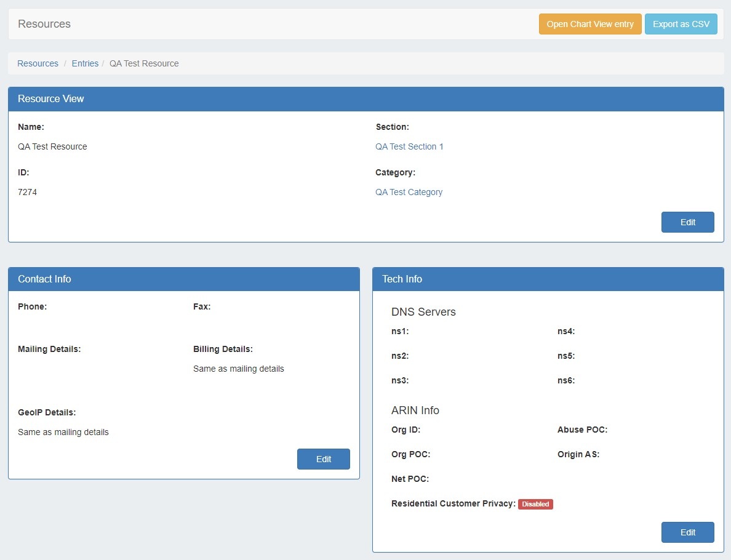Screen dimensions: 731x560
Task: Open the QA Test Section 1 link
Action: point(409,146)
